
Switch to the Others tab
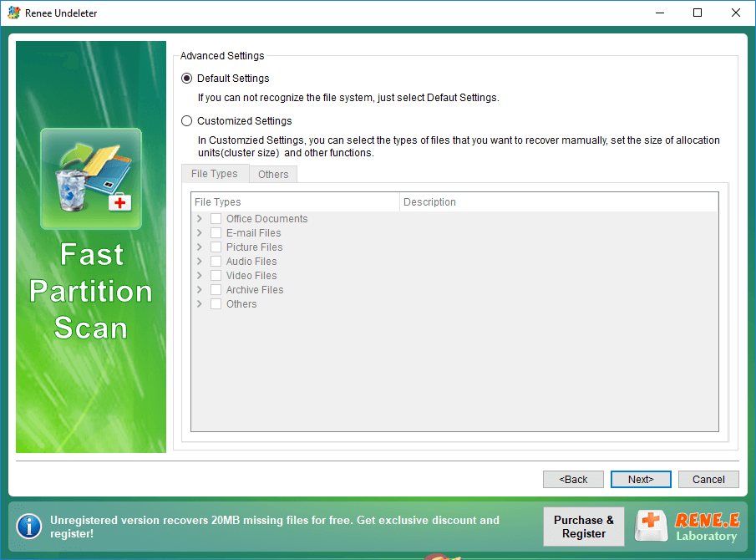pyautogui.click(x=273, y=175)
